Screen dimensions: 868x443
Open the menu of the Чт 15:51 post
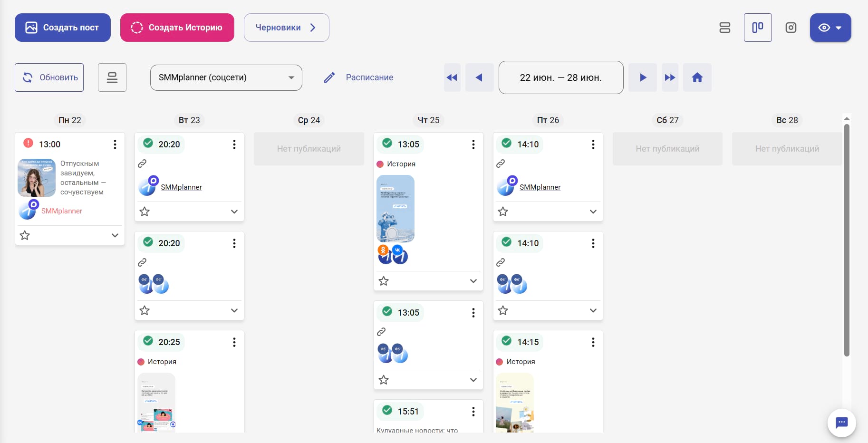click(473, 412)
